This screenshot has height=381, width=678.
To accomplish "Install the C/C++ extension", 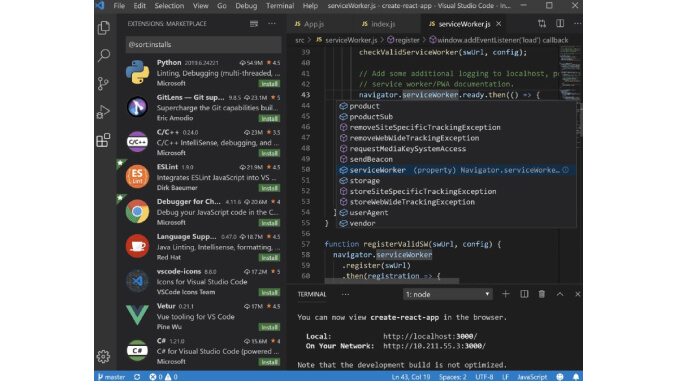I will [x=269, y=153].
